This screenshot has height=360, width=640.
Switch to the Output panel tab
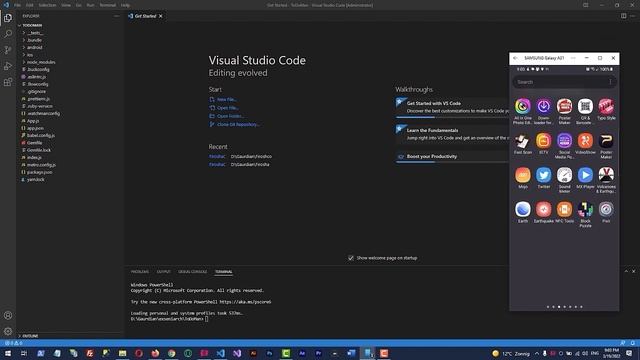(x=164, y=272)
